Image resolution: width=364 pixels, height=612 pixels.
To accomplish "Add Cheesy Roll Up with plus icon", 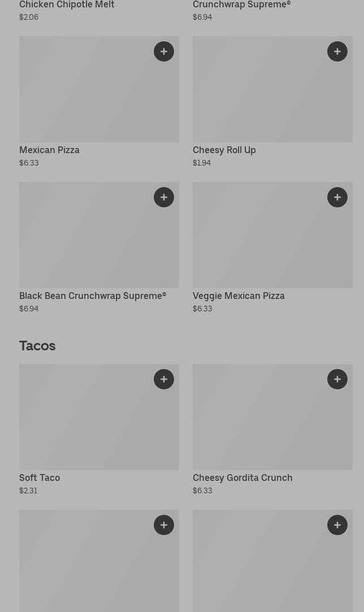I will 337,51.
